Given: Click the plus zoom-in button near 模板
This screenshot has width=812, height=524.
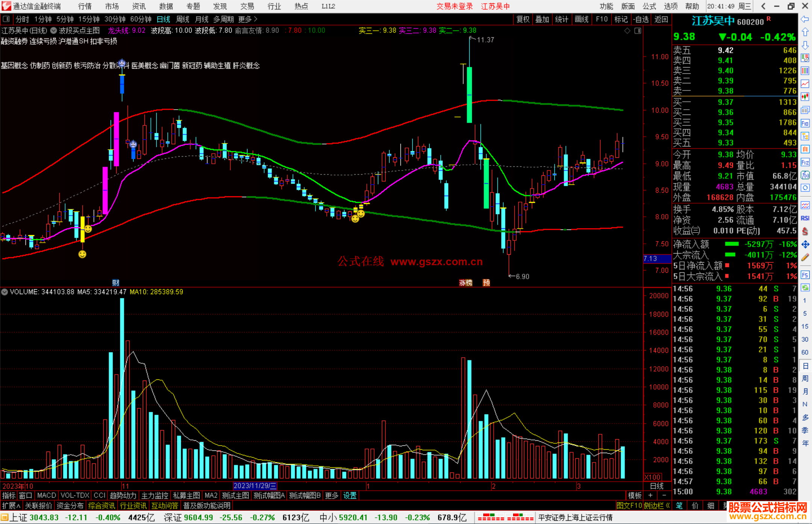Looking at the screenshot, I should click(x=650, y=495).
